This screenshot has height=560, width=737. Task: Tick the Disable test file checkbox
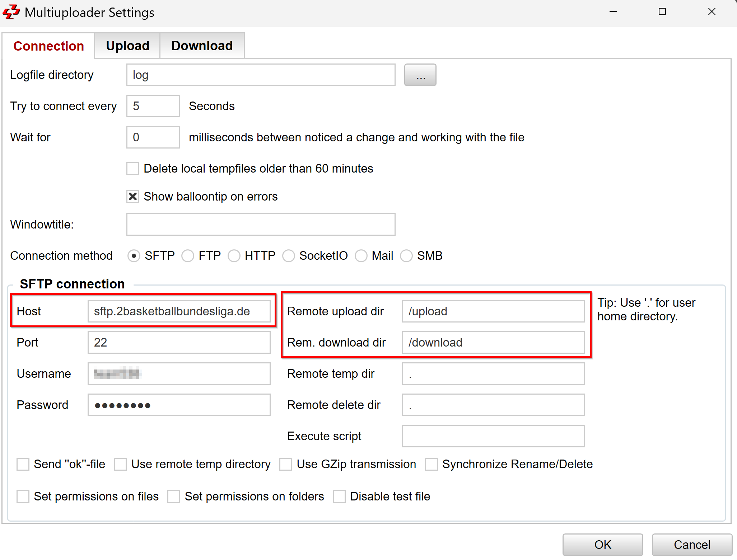click(x=339, y=497)
